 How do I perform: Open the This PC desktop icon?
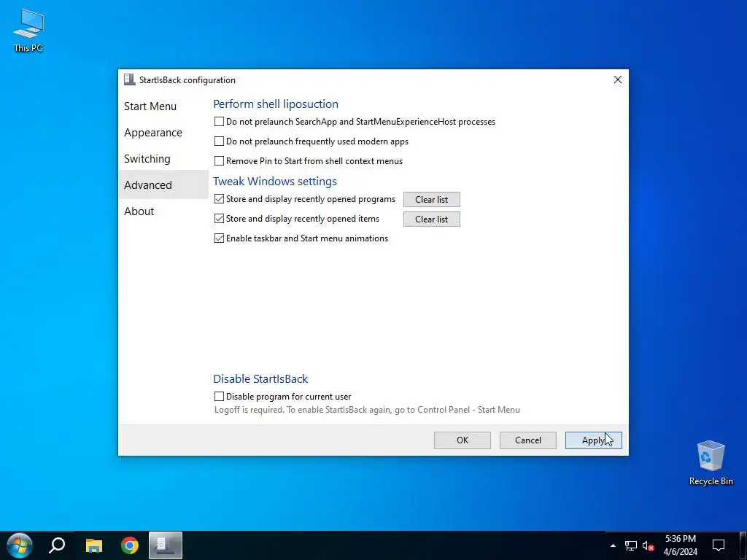28,31
